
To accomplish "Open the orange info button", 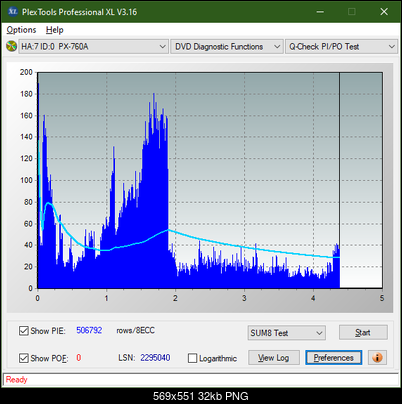I will pyautogui.click(x=377, y=358).
